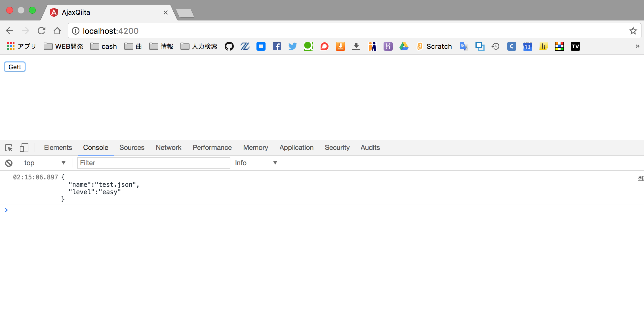Open the Info log level filter dropdown
Screen dimensions: 644x327
tap(256, 163)
